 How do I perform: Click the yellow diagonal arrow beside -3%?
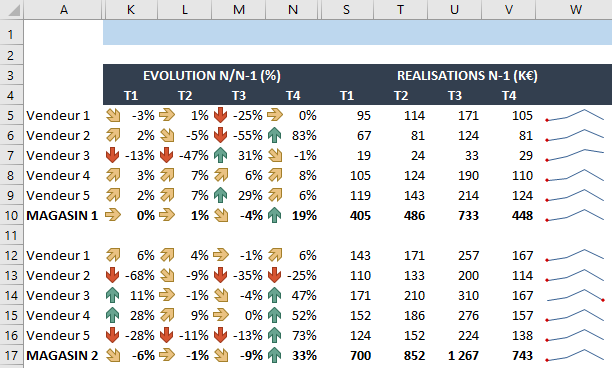click(113, 116)
